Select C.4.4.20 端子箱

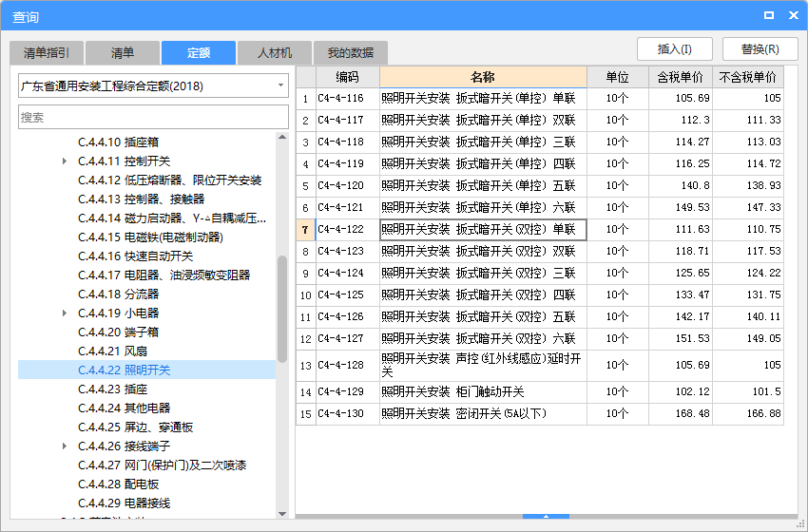(x=118, y=332)
